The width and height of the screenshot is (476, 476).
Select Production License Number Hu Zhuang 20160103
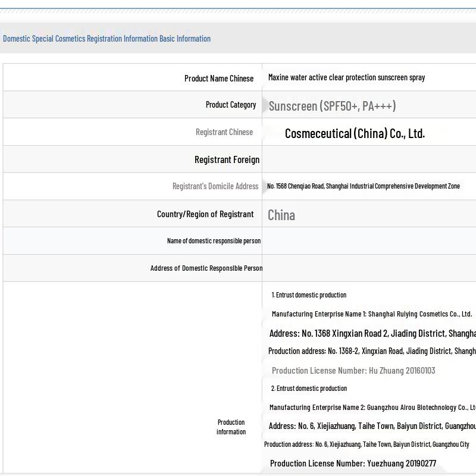(353, 371)
